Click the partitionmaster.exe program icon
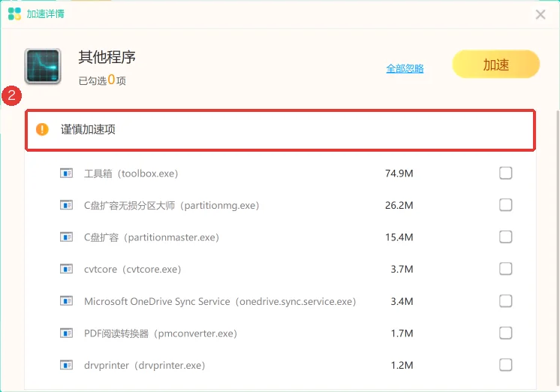This screenshot has height=392, width=560. (66, 237)
